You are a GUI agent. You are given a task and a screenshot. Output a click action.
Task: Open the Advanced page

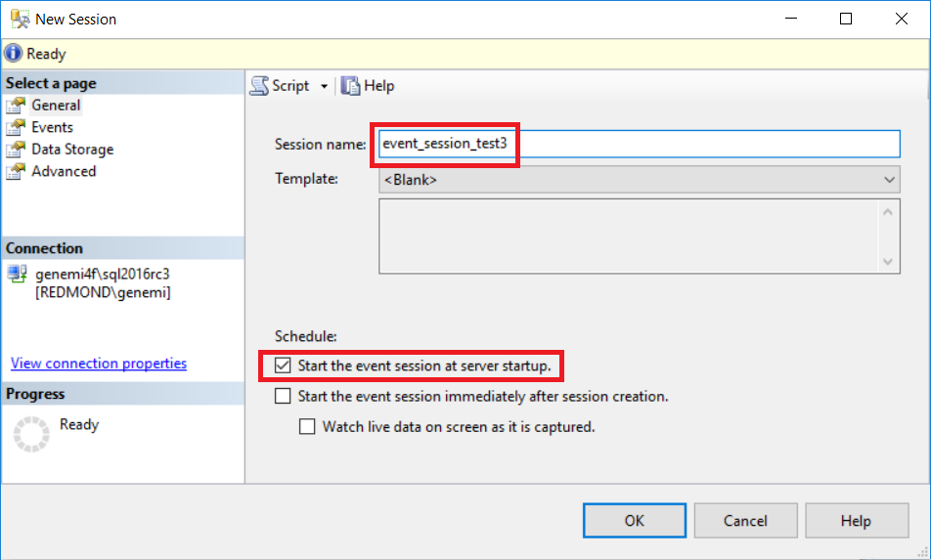(x=64, y=171)
